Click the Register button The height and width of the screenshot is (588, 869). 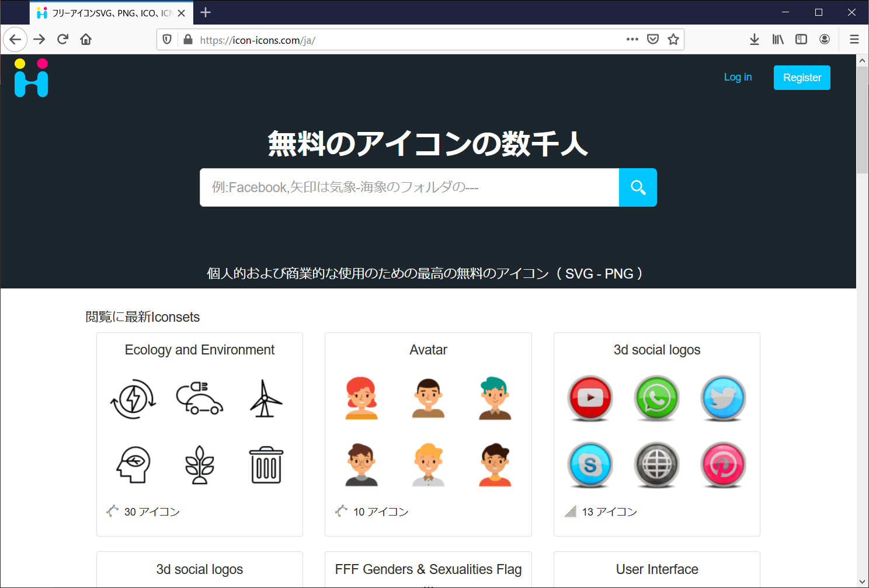point(802,78)
